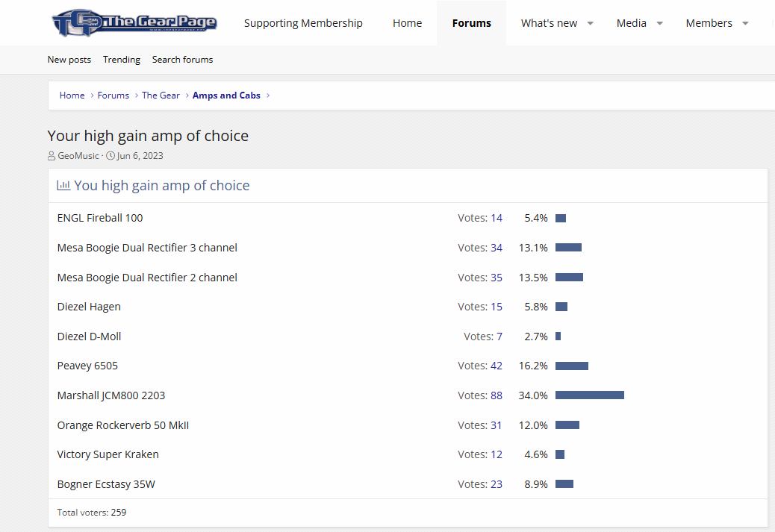This screenshot has width=775, height=532.
Task: View voters for Peavey 6505 (42)
Action: [497, 366]
